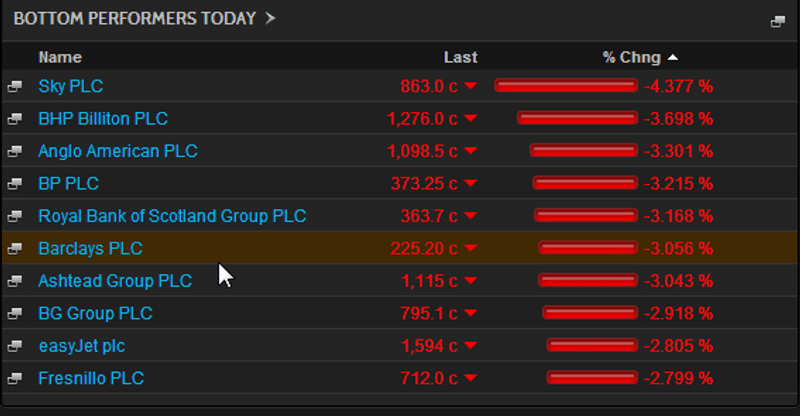Select the -3.301 % change value

coord(679,151)
